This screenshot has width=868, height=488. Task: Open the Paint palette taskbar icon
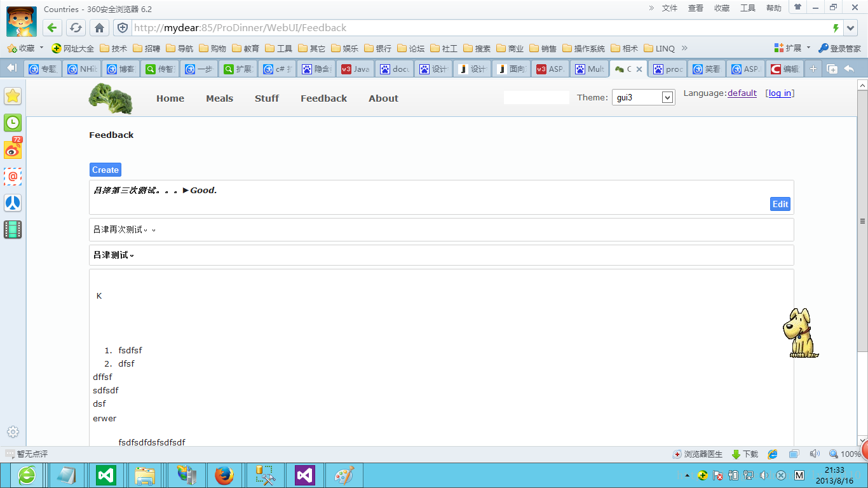(344, 475)
